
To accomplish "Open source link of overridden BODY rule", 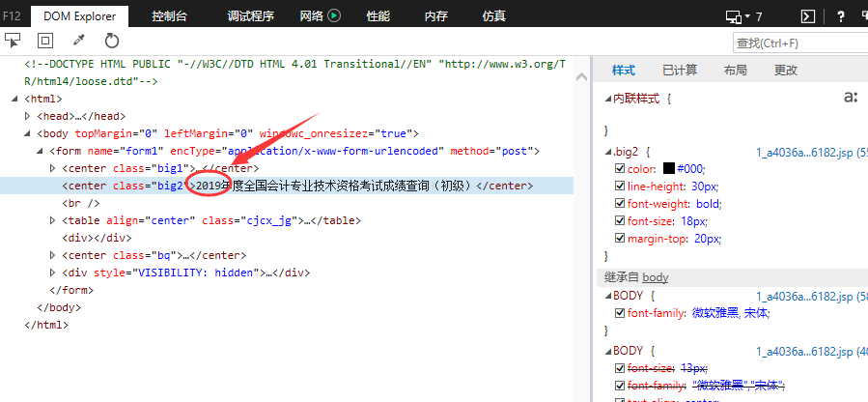I will (812, 351).
